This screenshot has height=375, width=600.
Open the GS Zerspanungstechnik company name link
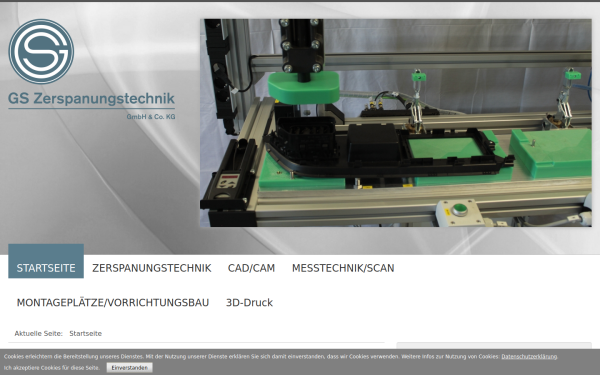[91, 98]
